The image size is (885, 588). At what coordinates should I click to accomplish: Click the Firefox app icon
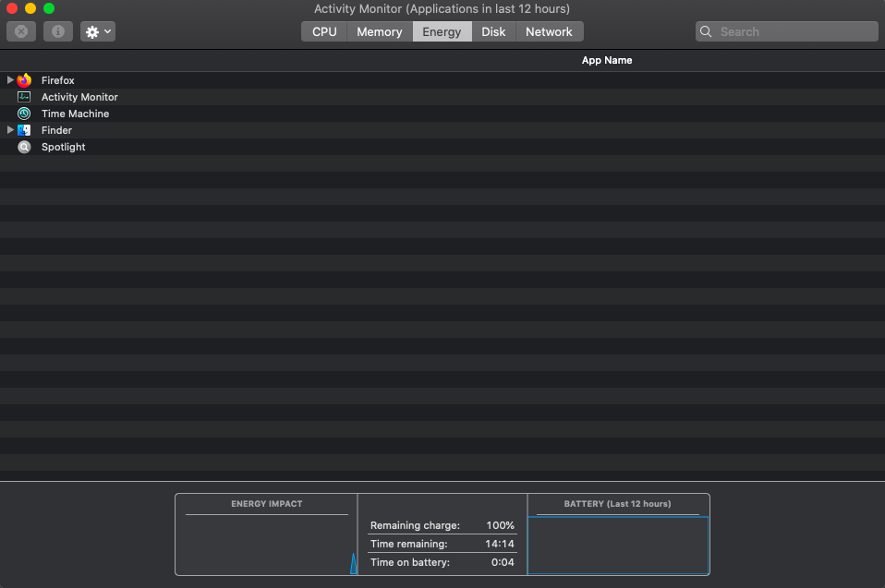pyautogui.click(x=24, y=80)
